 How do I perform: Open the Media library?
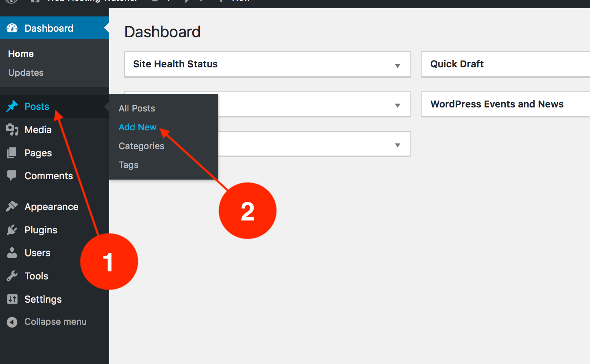(x=38, y=129)
